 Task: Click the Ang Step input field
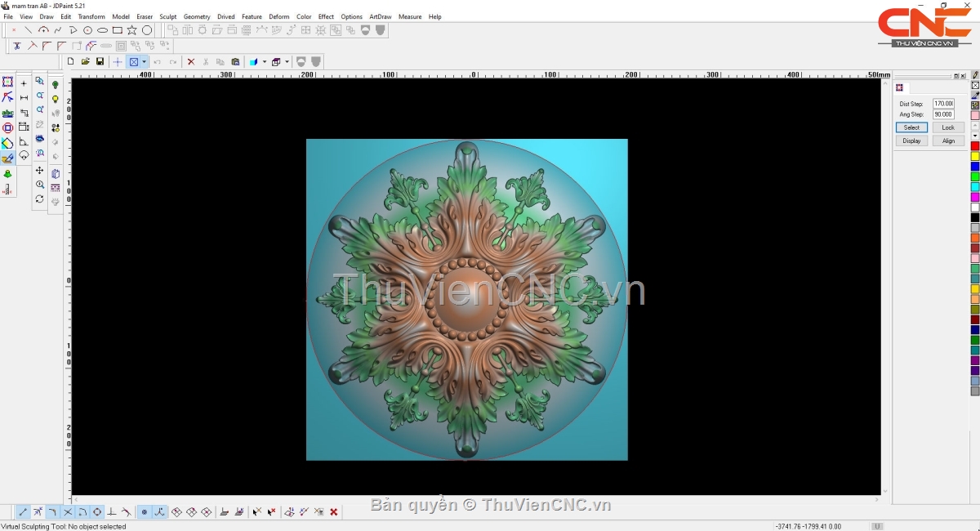pyautogui.click(x=943, y=114)
